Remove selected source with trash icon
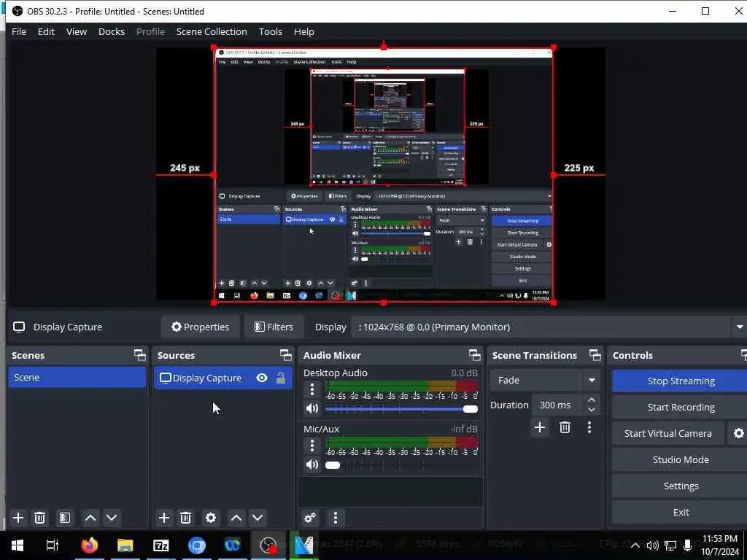 pyautogui.click(x=186, y=518)
